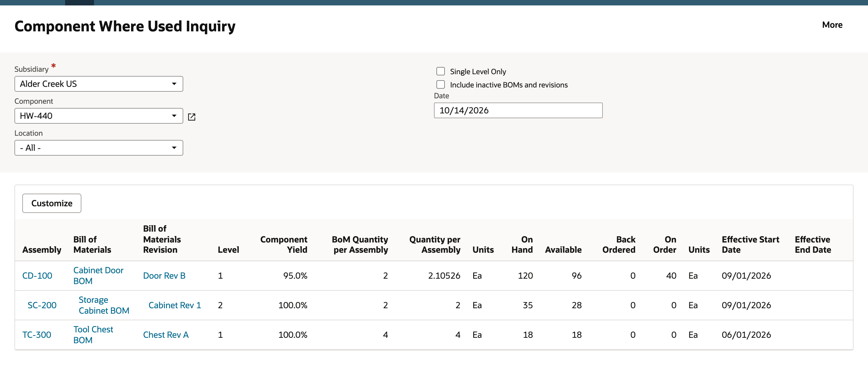Open the Location dropdown set to All
Viewport: 868px width, 377px height.
tap(99, 148)
